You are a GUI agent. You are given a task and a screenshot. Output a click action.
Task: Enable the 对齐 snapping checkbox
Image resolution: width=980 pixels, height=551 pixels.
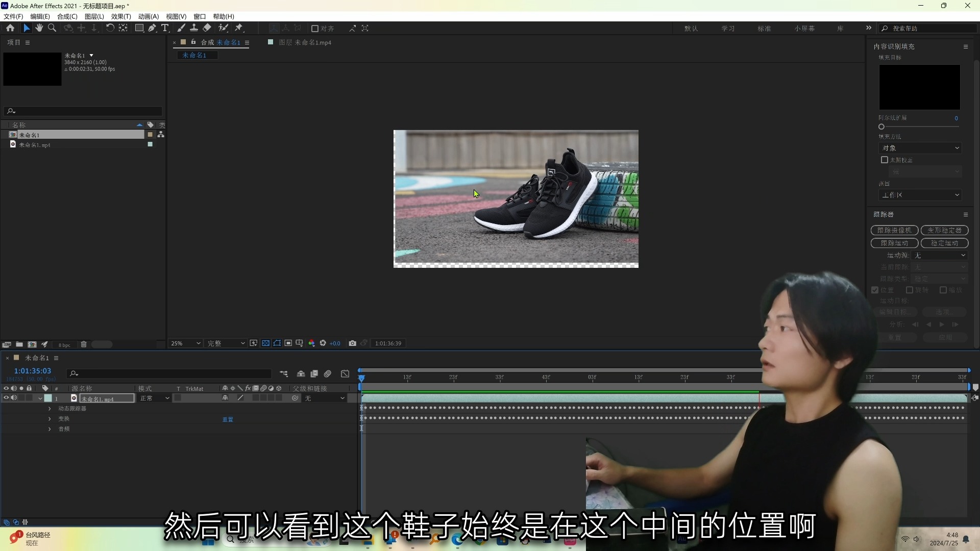tap(315, 29)
